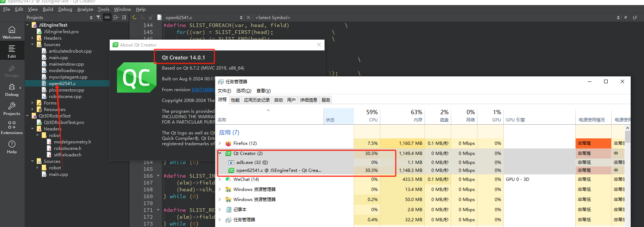Sort processes by 内存 column header

[x=403, y=116]
